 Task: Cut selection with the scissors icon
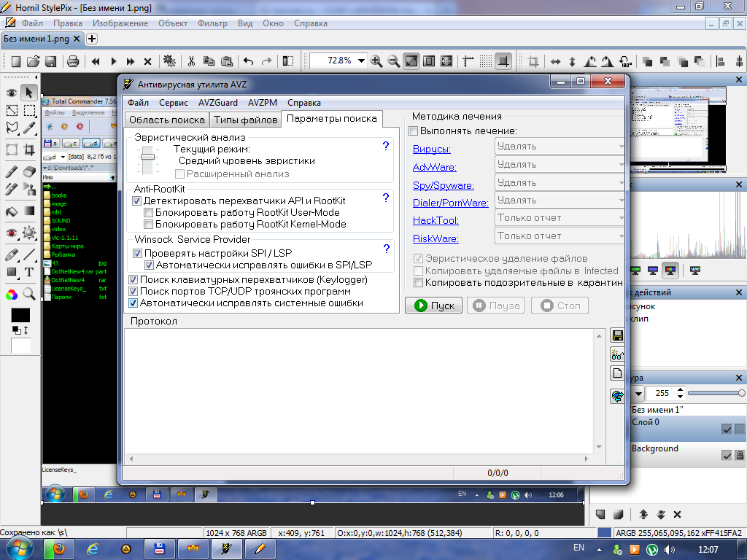(191, 61)
